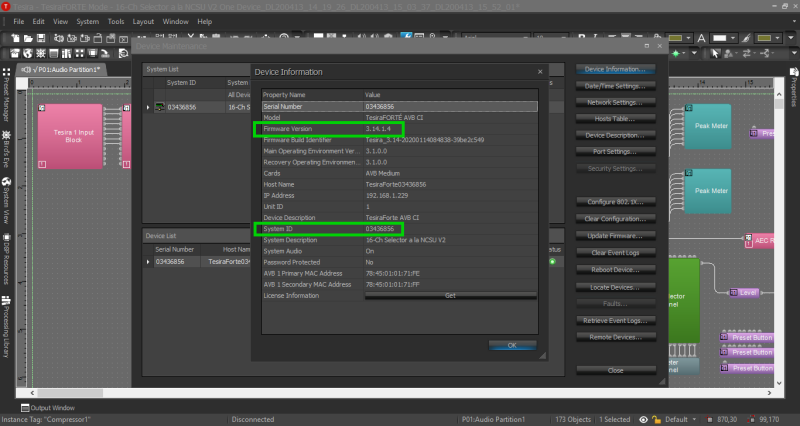The image size is (800, 426).
Task: Open the Preset Manager side panel
Action: point(6,95)
